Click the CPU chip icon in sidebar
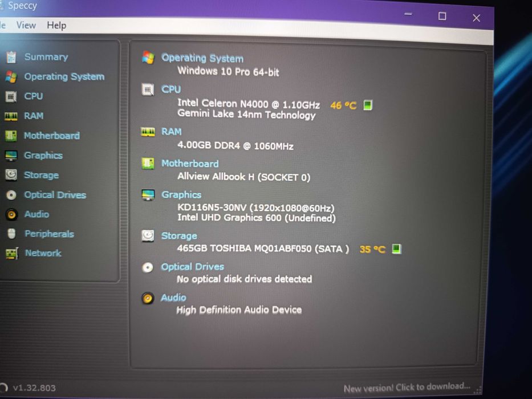This screenshot has width=532, height=399. click(11, 97)
